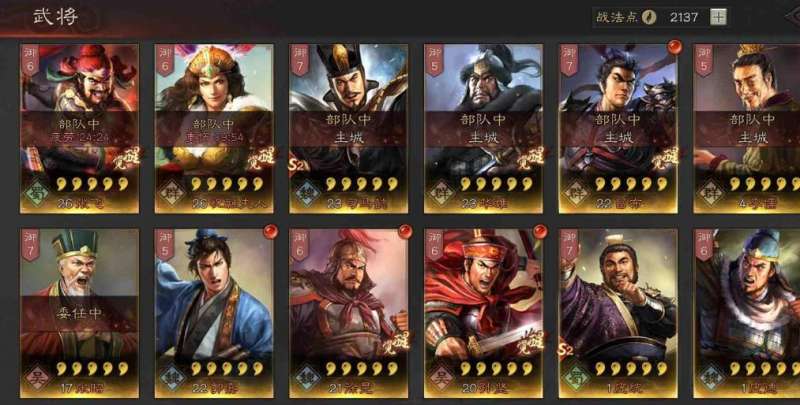Click the S2 season tag on Sima Yi card
The image size is (800, 405).
tap(297, 166)
